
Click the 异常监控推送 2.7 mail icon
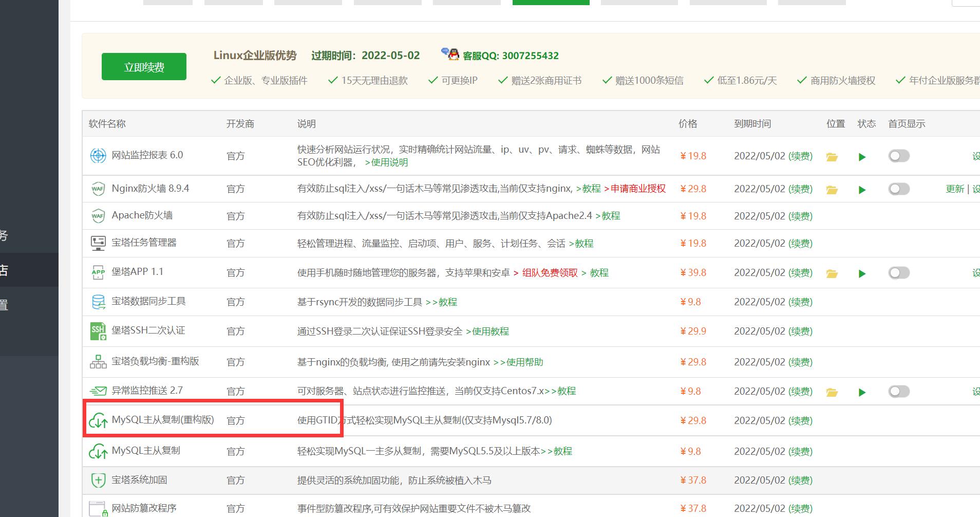tap(98, 391)
